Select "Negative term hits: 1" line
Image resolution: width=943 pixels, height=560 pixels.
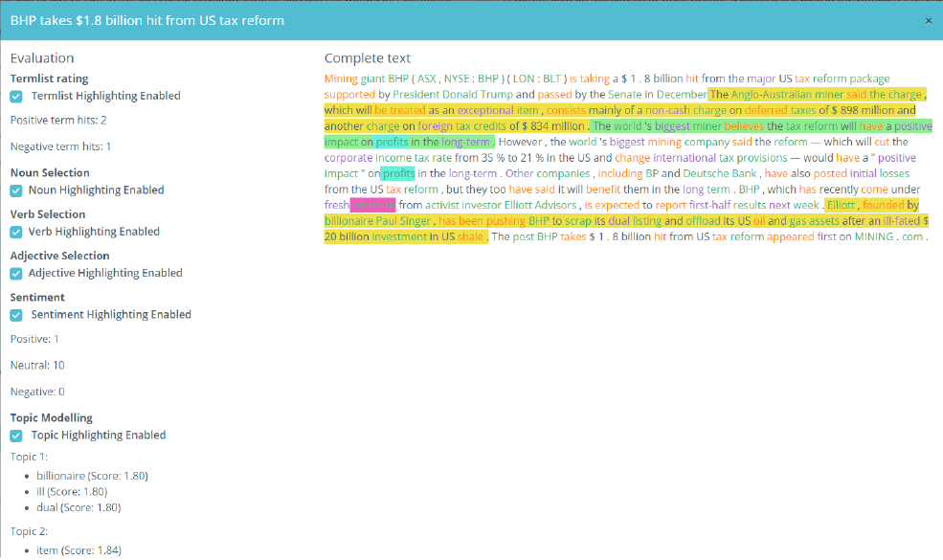[60, 146]
